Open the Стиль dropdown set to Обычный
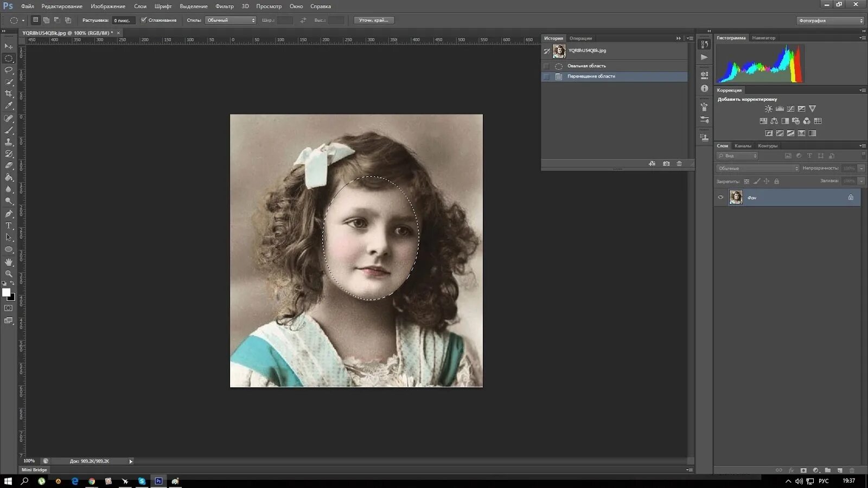 [x=231, y=20]
